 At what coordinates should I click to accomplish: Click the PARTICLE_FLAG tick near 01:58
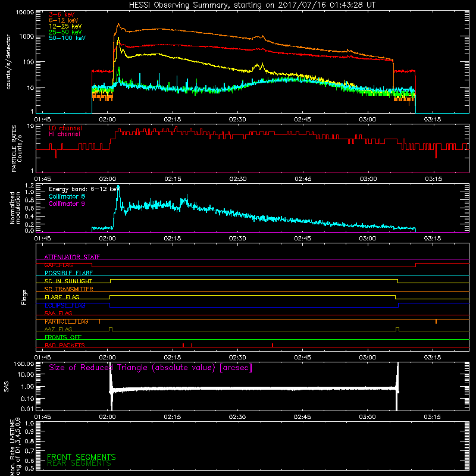99,321
